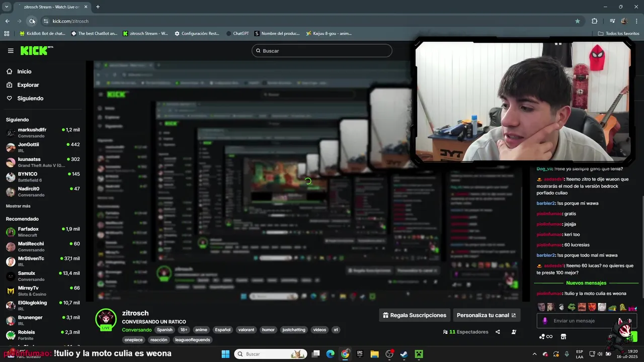Image resolution: width=644 pixels, height=362 pixels.
Task: Go to Inicio in the sidebar
Action: click(24, 71)
